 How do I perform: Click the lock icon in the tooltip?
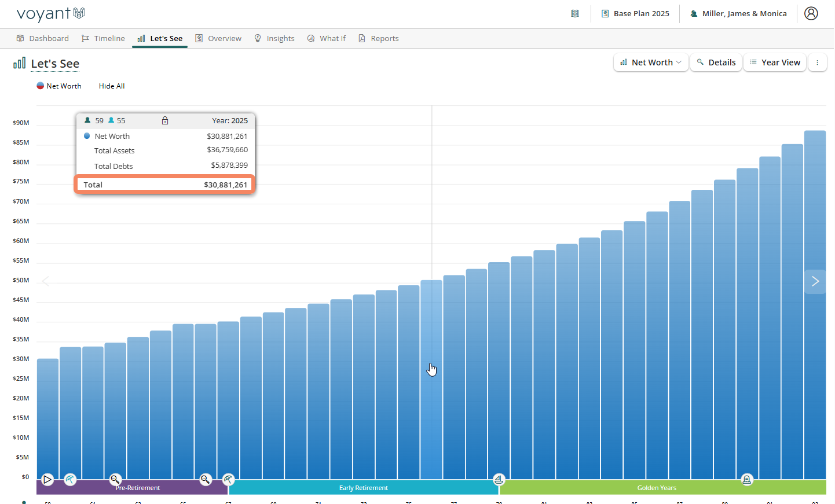coord(165,120)
